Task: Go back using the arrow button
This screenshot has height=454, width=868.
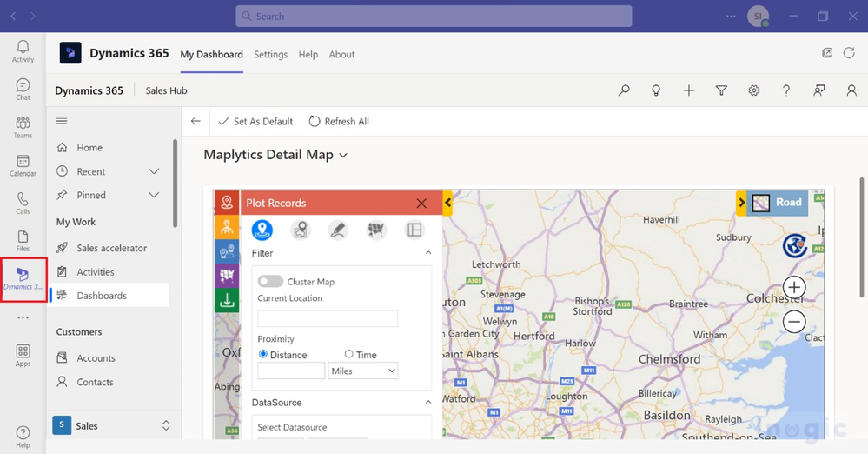Action: click(x=195, y=121)
